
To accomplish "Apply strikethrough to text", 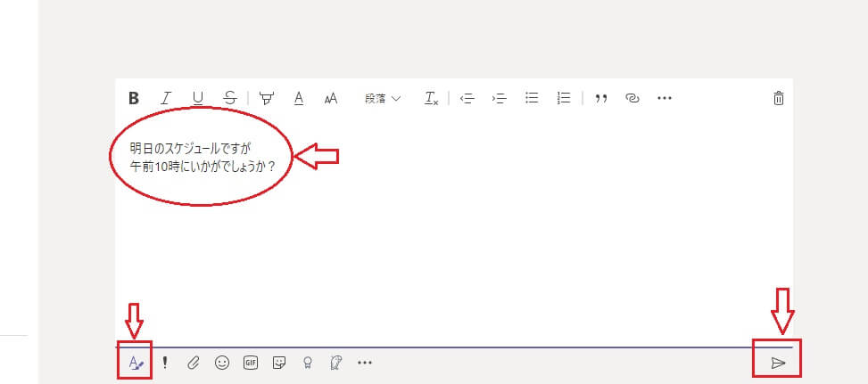I will [230, 99].
